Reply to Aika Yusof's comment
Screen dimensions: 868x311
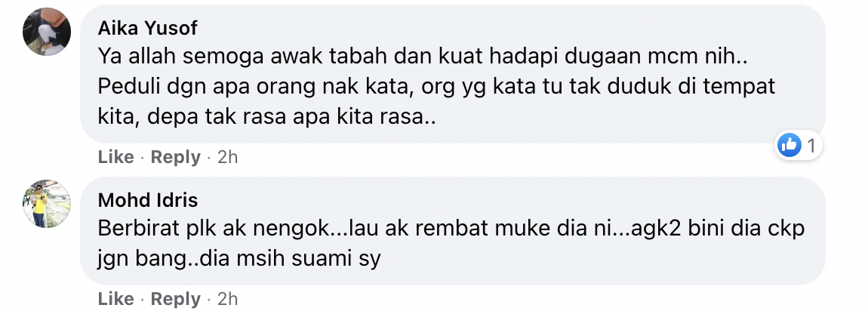pyautogui.click(x=175, y=157)
